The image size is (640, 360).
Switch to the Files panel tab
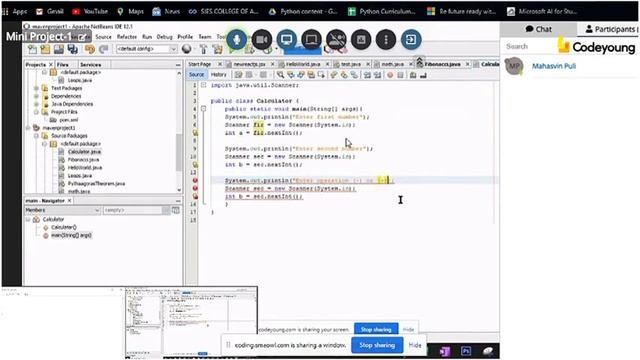[x=62, y=64]
